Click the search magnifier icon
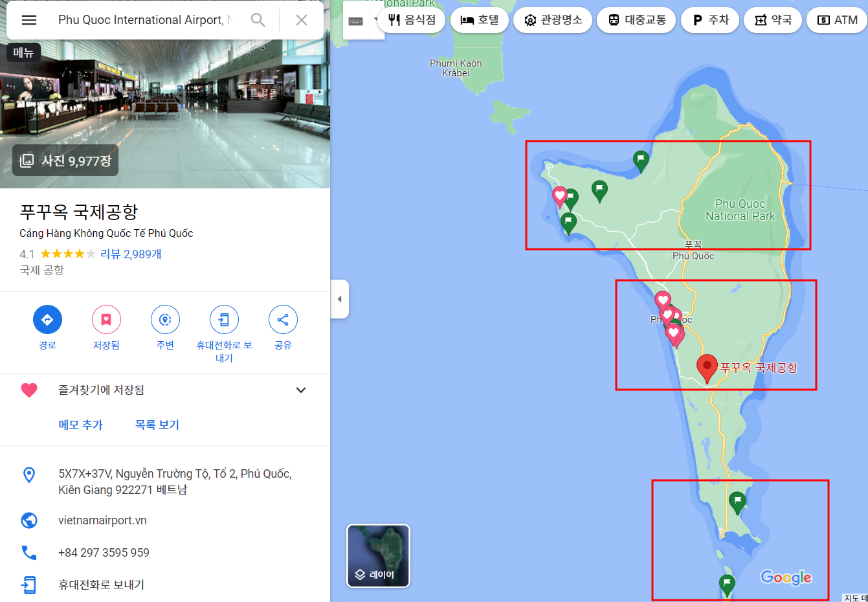This screenshot has width=868, height=602. coord(258,20)
